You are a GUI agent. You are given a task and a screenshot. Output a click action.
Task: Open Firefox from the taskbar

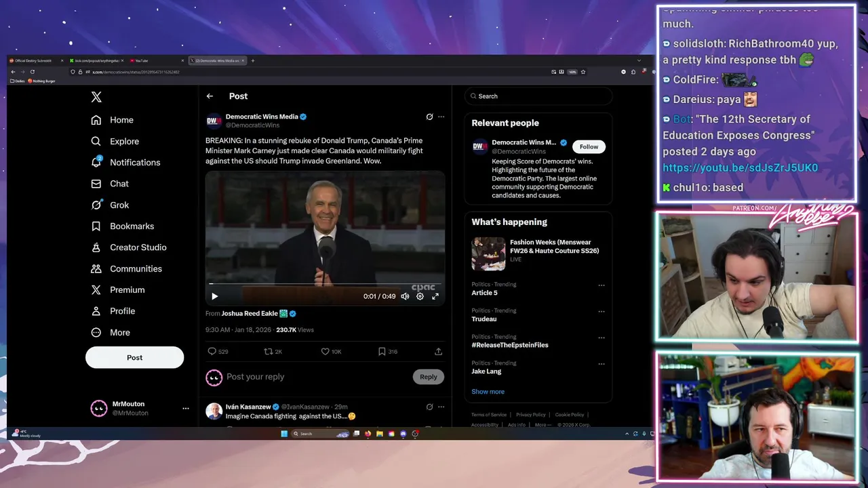(x=368, y=434)
